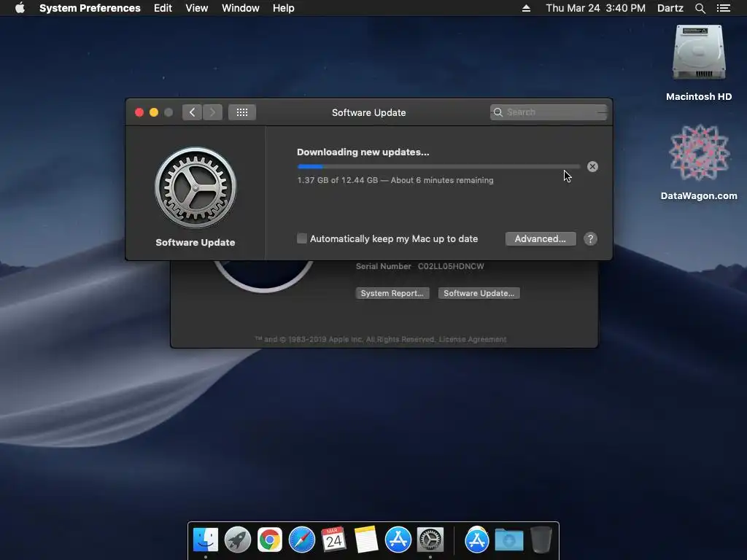The image size is (747, 560).
Task: Open the Dartz user menu
Action: tap(670, 8)
